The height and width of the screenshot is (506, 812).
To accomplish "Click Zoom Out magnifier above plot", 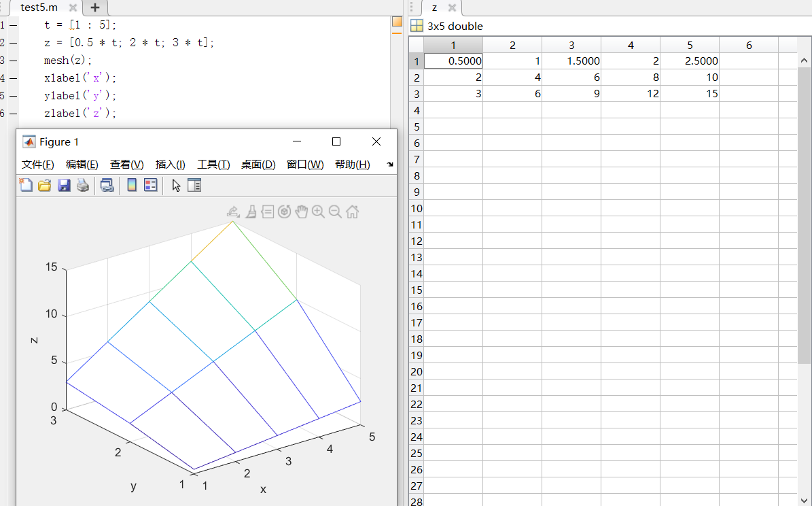I will pyautogui.click(x=335, y=212).
